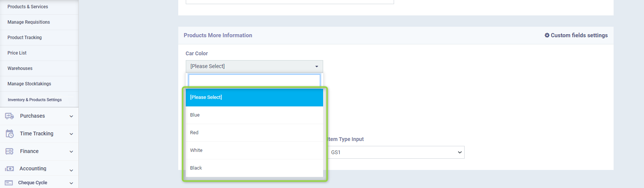The image size is (644, 188).
Task: Expand the Time Tracking menu chevron
Action: point(71,134)
